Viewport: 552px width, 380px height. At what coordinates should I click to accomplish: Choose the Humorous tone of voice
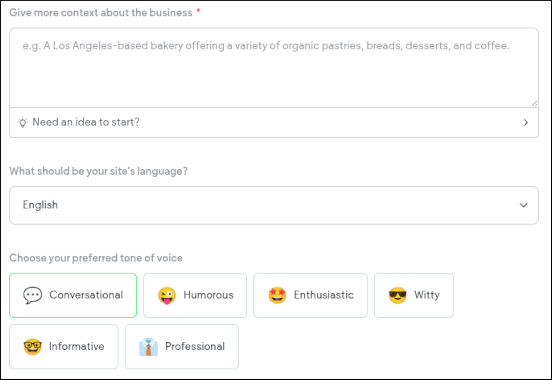pyautogui.click(x=195, y=295)
